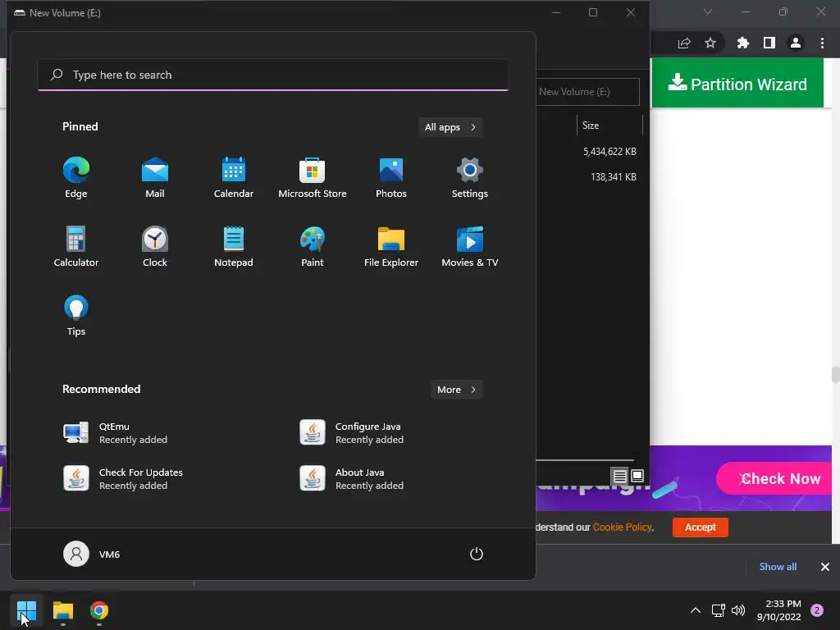This screenshot has width=840, height=630.
Task: Focus the Type here to search box
Action: [x=273, y=75]
